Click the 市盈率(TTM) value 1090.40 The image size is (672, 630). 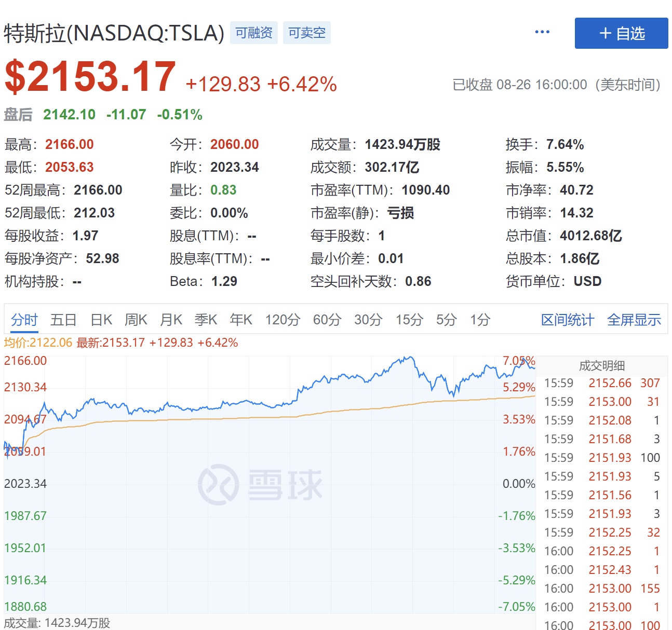[x=426, y=190]
